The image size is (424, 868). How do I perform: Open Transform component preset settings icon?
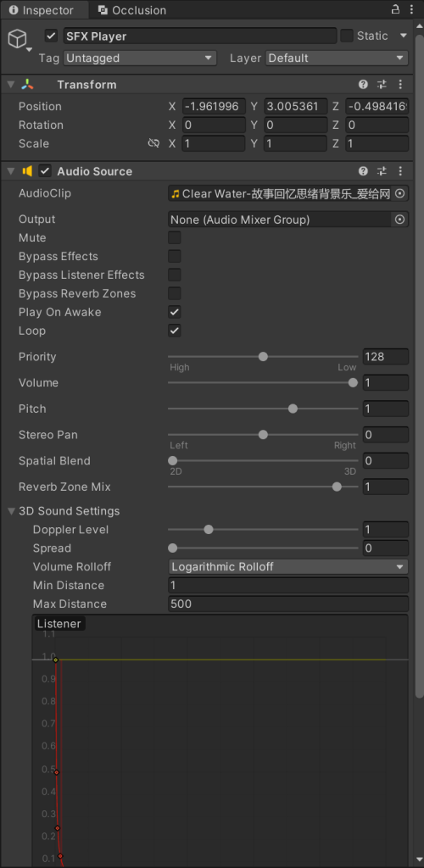(382, 85)
